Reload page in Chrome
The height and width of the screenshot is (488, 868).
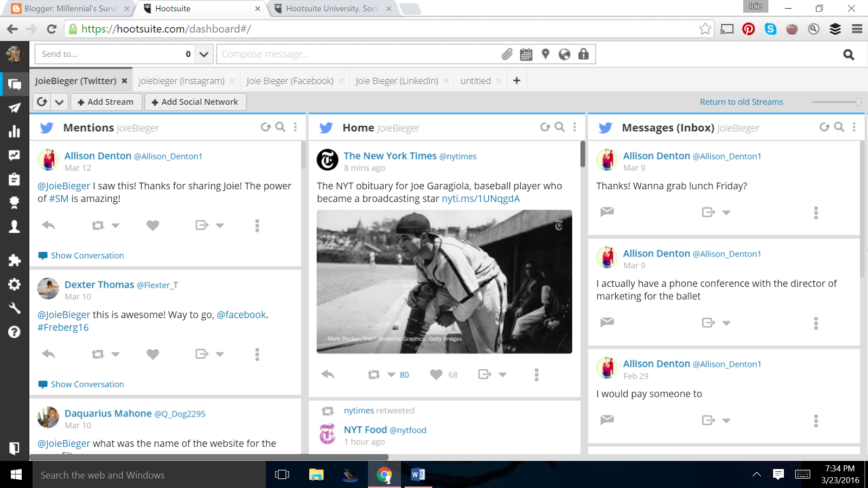(52, 29)
